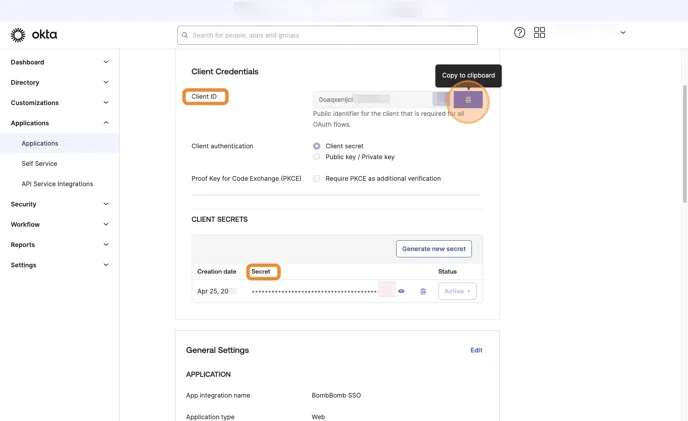Image resolution: width=688 pixels, height=421 pixels.
Task: Select the Apr 25 creation date cell
Action: point(217,291)
